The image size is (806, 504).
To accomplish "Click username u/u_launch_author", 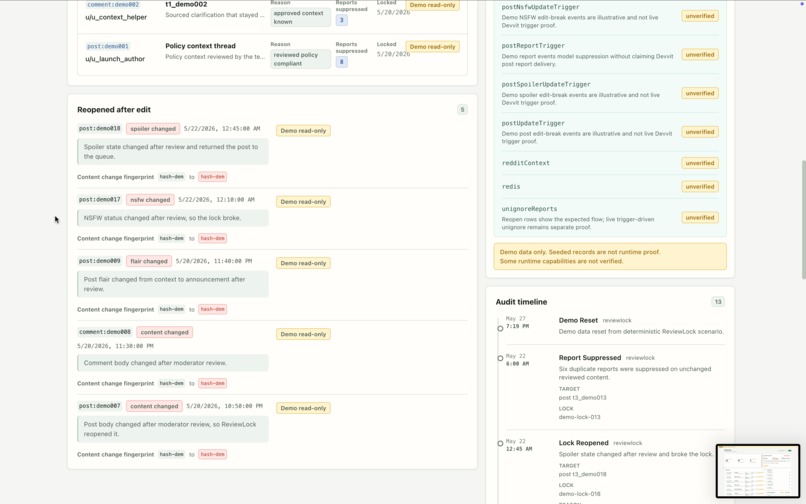I will pyautogui.click(x=115, y=59).
